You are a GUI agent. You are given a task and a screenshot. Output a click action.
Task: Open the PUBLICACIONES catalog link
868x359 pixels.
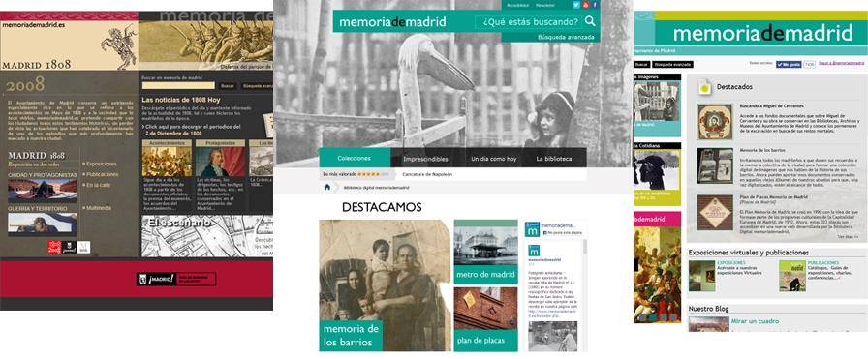[x=823, y=263]
